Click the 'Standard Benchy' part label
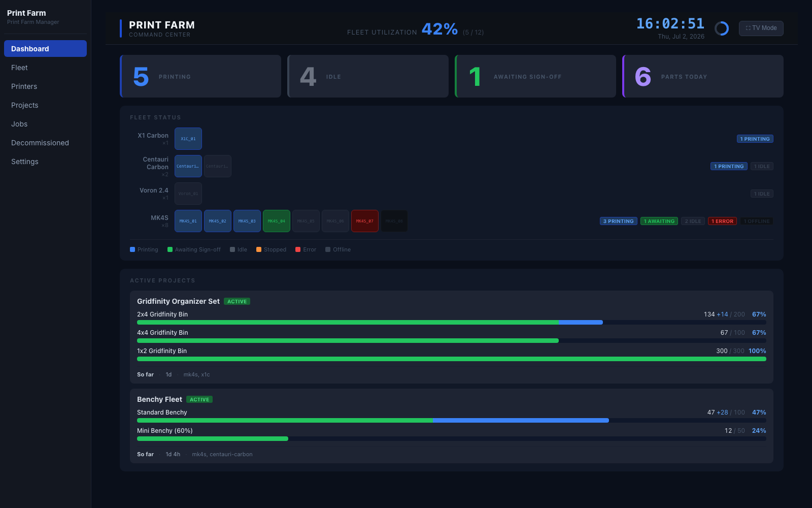This screenshot has height=508, width=812. [x=162, y=412]
